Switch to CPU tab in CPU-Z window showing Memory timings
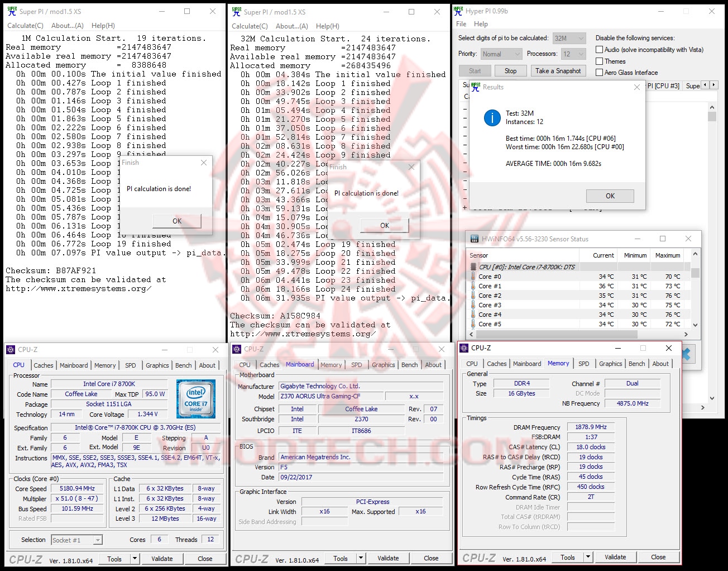The image size is (728, 571). coord(472,364)
